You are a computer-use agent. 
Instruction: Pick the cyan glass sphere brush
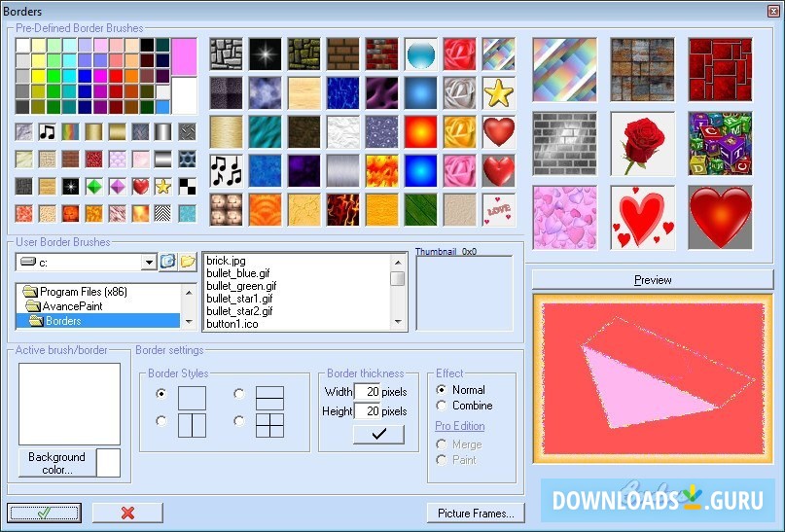pos(420,54)
